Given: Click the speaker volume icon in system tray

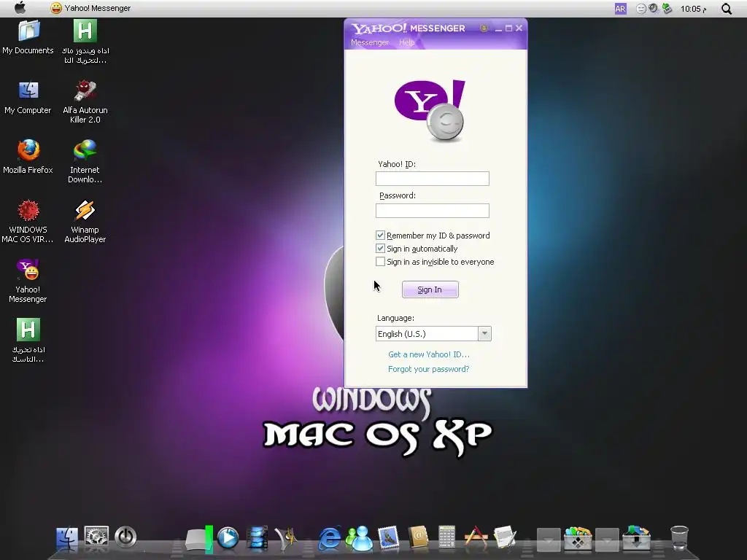Looking at the screenshot, I should (x=654, y=8).
